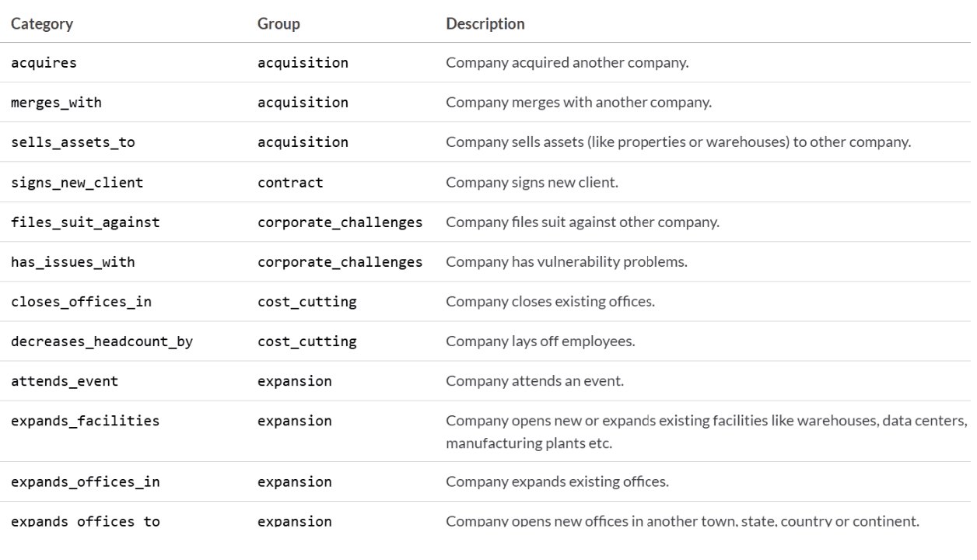Screen dimensions: 977x560
Task: Select the acquires category cell
Action: click(x=44, y=63)
